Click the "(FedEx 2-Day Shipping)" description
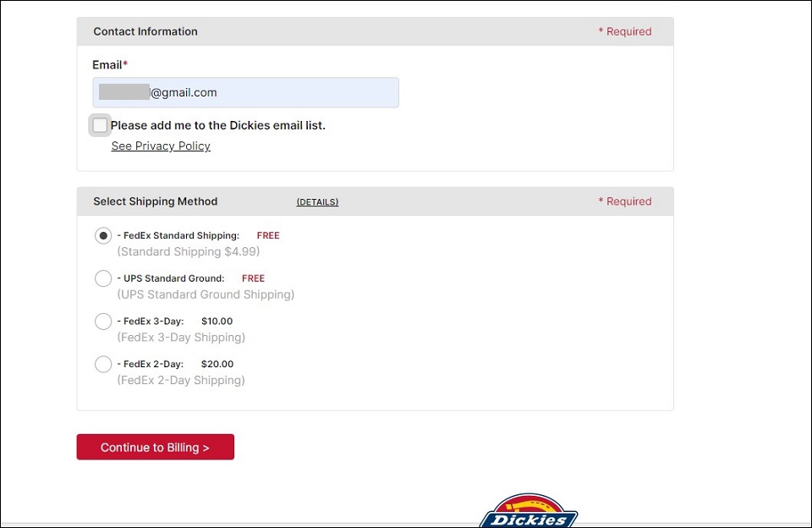Viewport: 812px width, 528px height. 181,380
